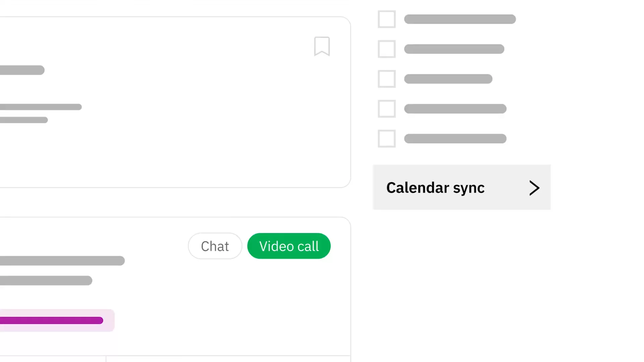Viewport: 644px width, 362px height.
Task: Click the purple bar in the bottom card
Action: [x=50, y=320]
